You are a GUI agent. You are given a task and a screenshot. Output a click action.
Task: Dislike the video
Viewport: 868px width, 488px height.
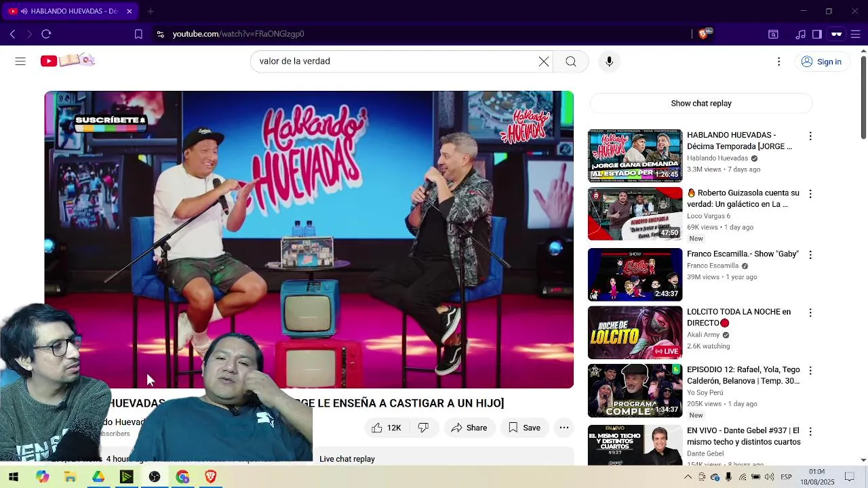[x=423, y=428]
